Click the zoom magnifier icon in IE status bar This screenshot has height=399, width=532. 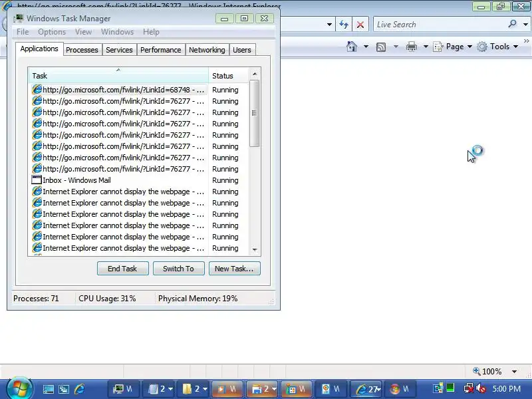point(476,371)
